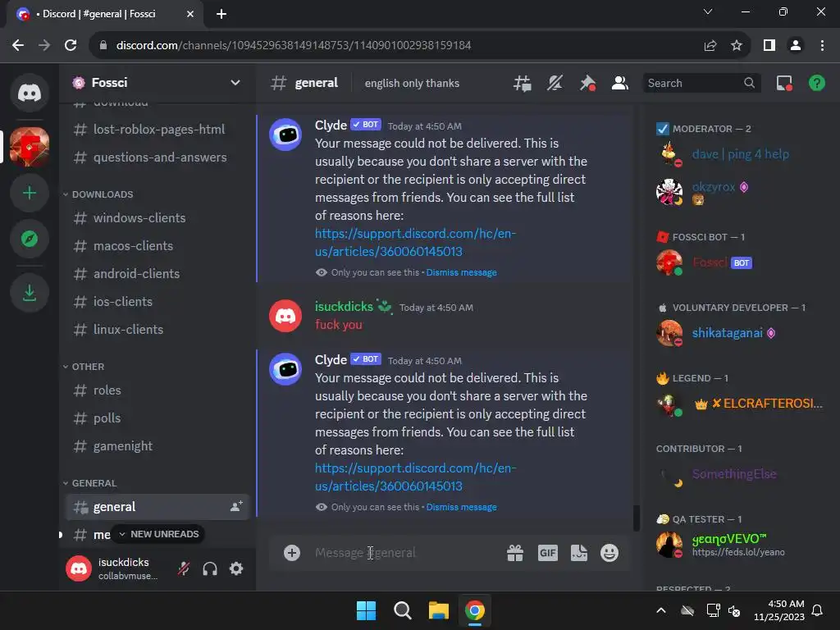Viewport: 840px width, 630px height.
Task: Open pinned messages icon
Action: tap(587, 83)
